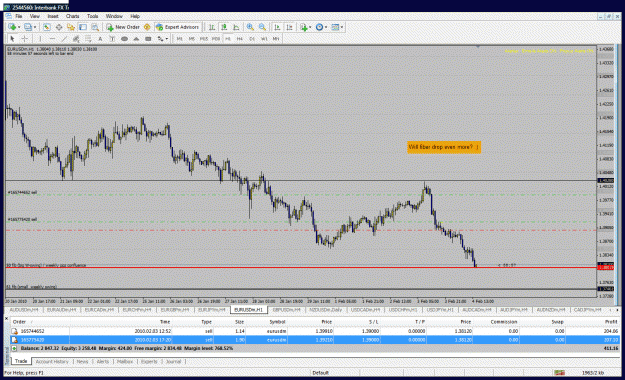Sort orders by the Profit column header
This screenshot has width=625, height=380.
(610, 322)
